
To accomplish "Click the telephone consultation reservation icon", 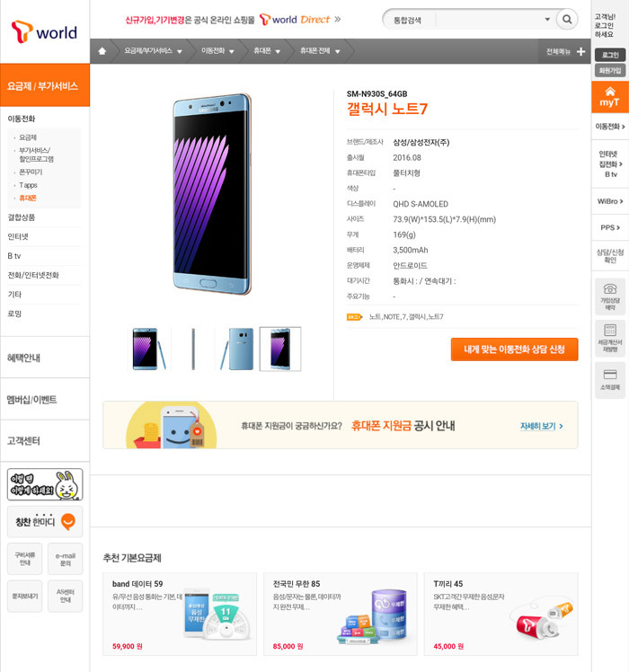I will [x=610, y=296].
